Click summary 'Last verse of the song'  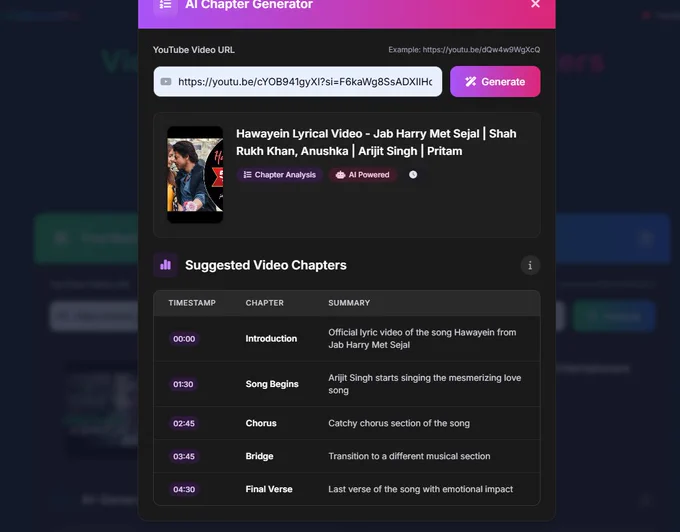point(421,489)
